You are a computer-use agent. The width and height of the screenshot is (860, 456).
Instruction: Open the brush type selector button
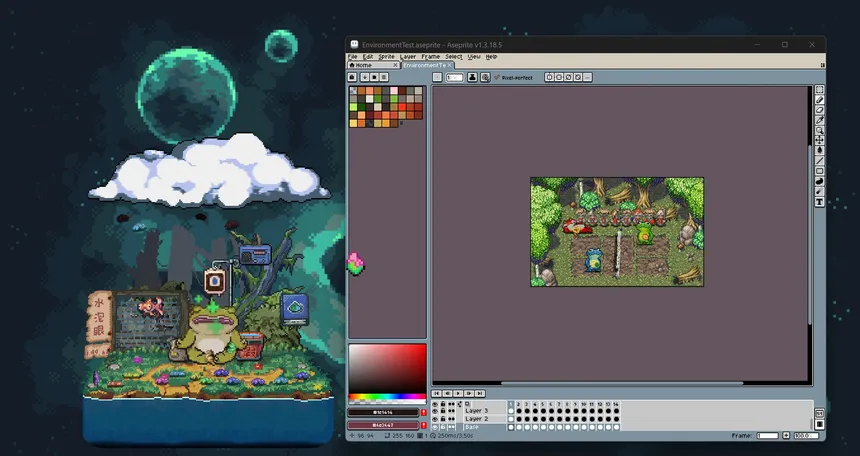pyautogui.click(x=437, y=77)
